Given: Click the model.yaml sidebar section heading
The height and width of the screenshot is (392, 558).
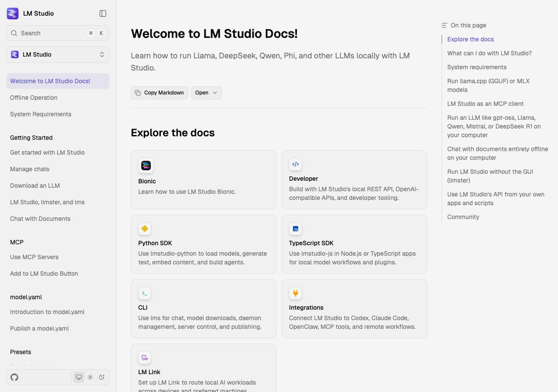Looking at the screenshot, I should (x=26, y=297).
